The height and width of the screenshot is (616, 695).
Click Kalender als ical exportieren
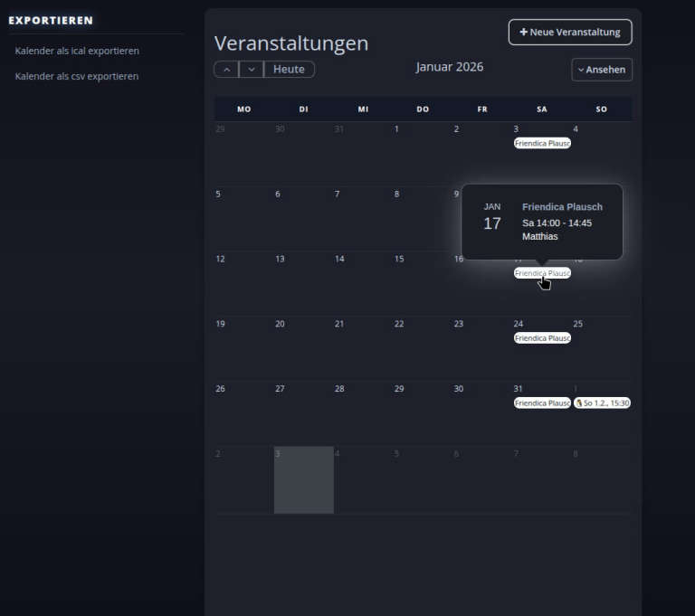click(77, 51)
